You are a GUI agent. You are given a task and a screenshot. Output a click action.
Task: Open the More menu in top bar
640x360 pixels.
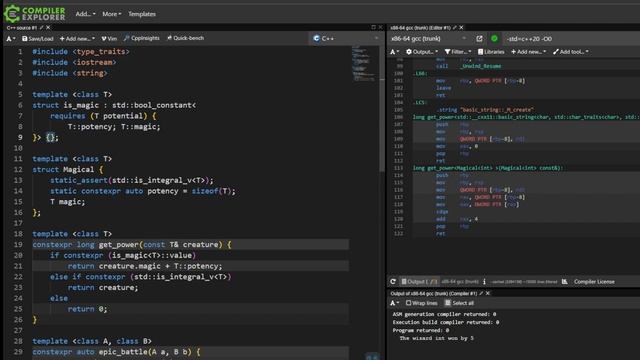tap(111, 14)
